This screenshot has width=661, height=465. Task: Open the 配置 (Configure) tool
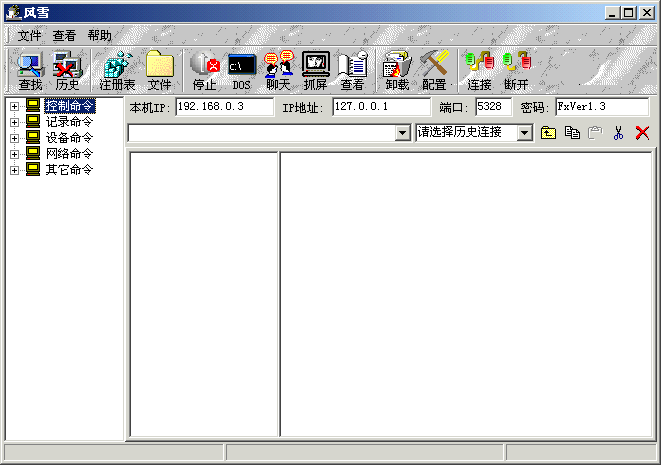point(434,70)
